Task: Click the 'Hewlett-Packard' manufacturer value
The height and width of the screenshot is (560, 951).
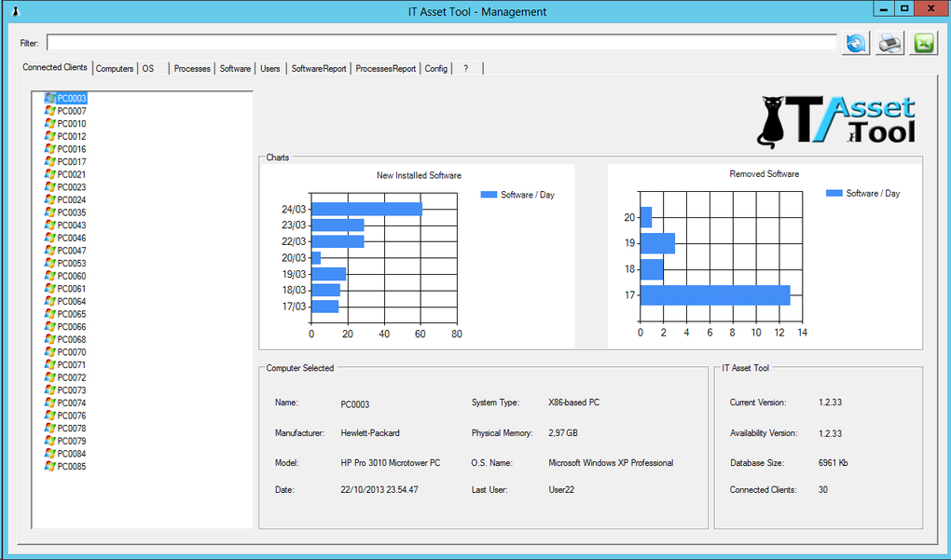Action: [x=370, y=433]
